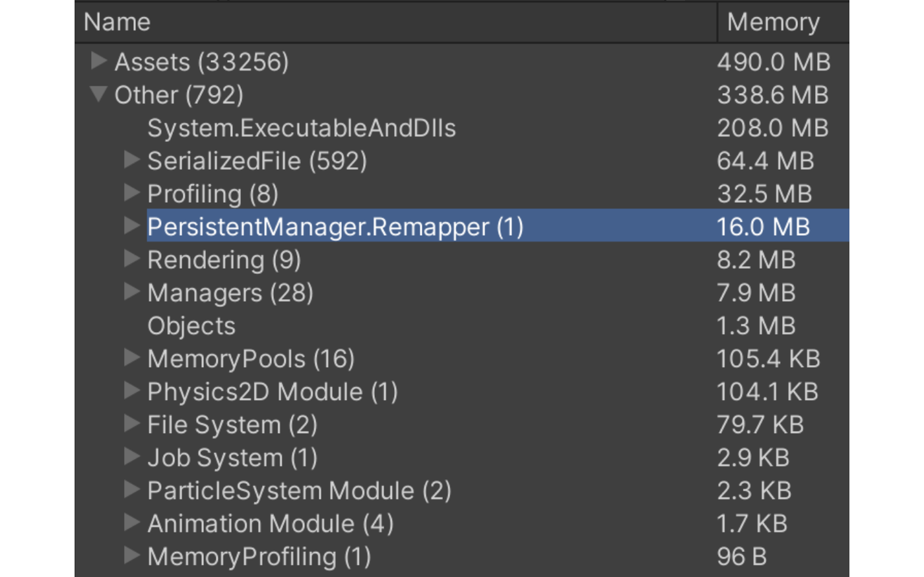Click the 490.0 MB memory value of Assets
The height and width of the screenshot is (577, 924).
pyautogui.click(x=773, y=62)
